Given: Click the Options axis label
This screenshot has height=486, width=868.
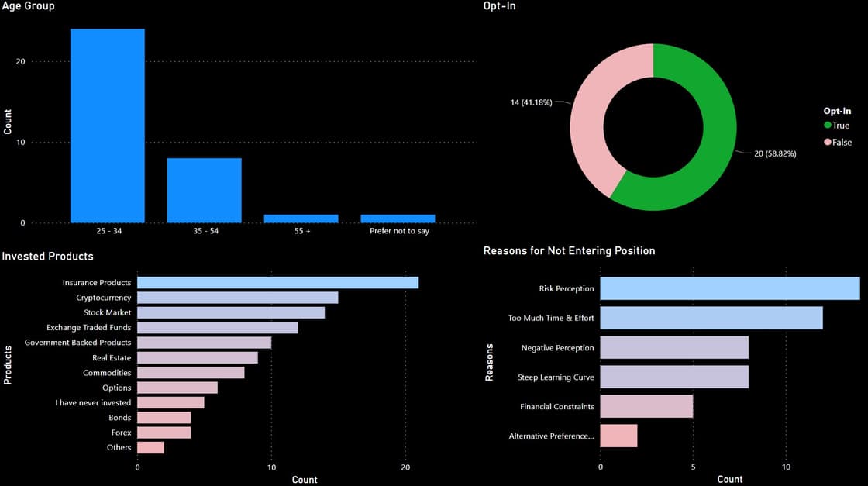Looking at the screenshot, I should pos(117,388).
